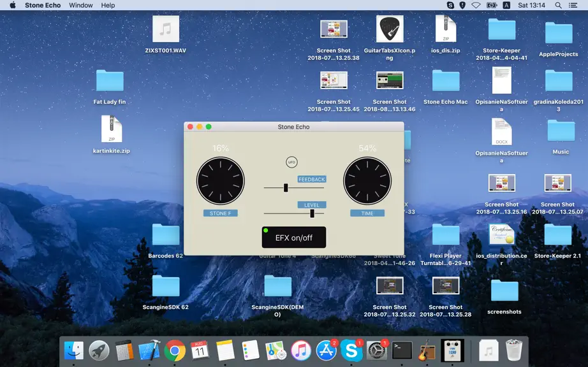This screenshot has width=588, height=367.
Task: Open the Window menu
Action: pos(80,5)
